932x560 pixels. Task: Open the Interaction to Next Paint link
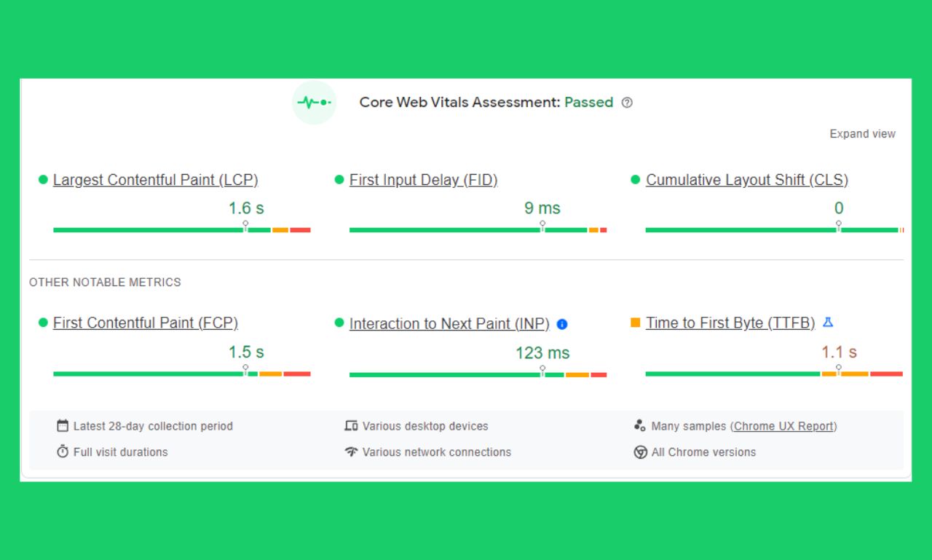(449, 323)
